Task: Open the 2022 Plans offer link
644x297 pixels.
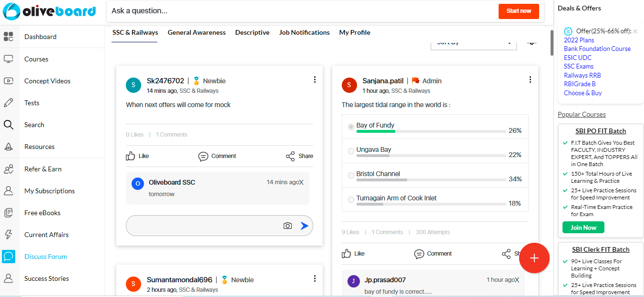Action: pos(579,40)
